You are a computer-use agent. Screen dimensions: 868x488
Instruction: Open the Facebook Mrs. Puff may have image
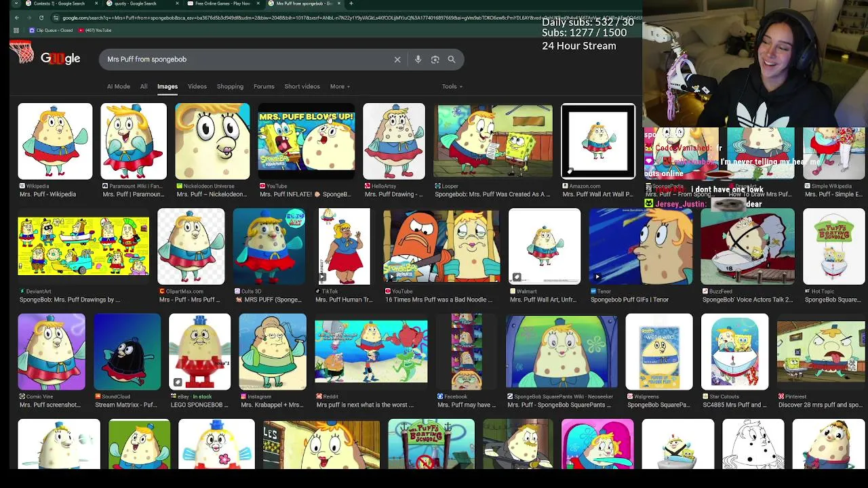pyautogui.click(x=467, y=352)
